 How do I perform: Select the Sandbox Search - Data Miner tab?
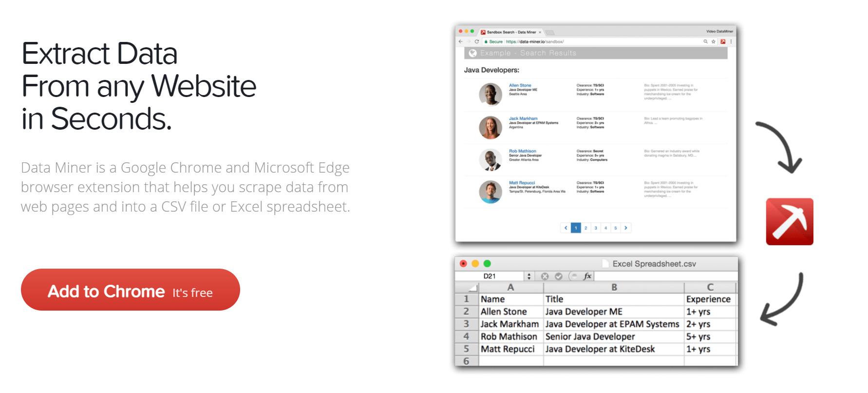point(511,32)
